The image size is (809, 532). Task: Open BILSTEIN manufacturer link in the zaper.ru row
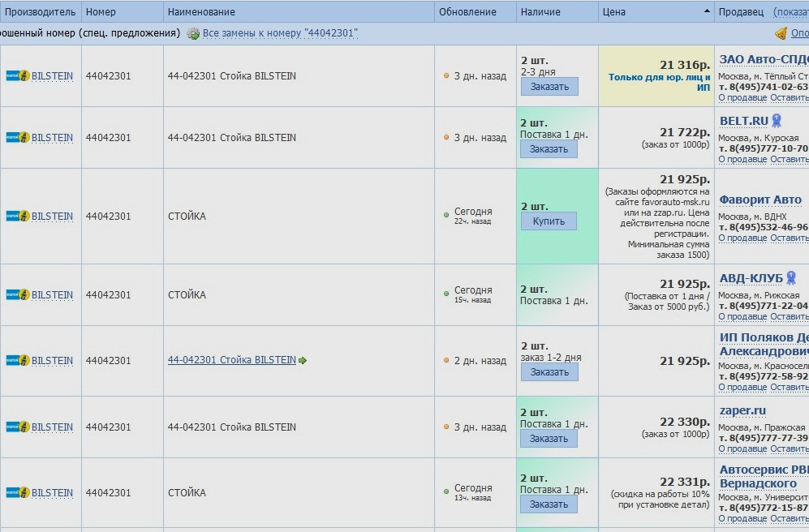tap(52, 427)
